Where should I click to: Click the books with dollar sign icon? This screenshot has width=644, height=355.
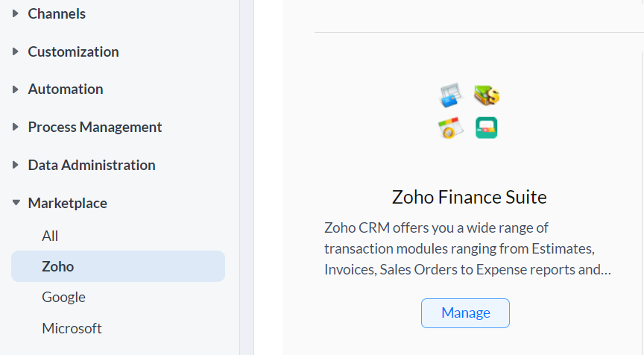[x=487, y=95]
